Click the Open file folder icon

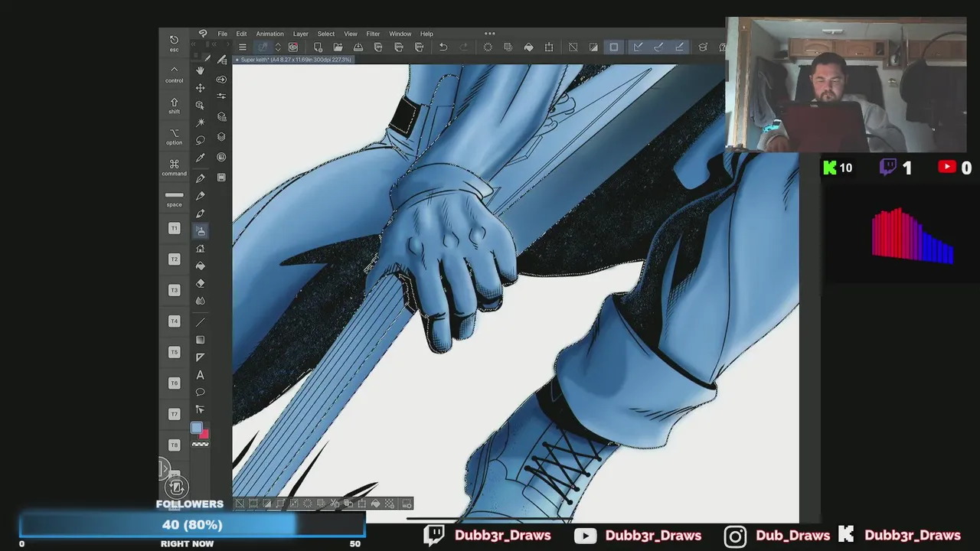[338, 47]
